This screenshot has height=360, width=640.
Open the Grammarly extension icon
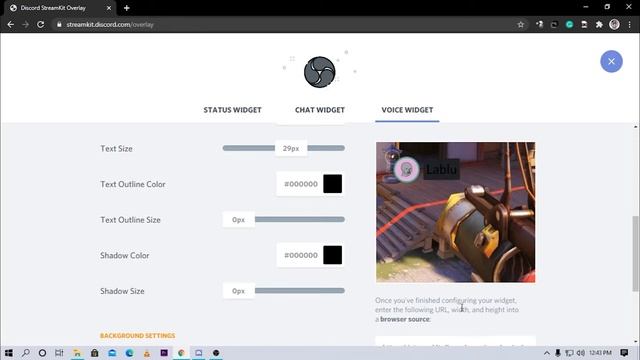(x=569, y=24)
